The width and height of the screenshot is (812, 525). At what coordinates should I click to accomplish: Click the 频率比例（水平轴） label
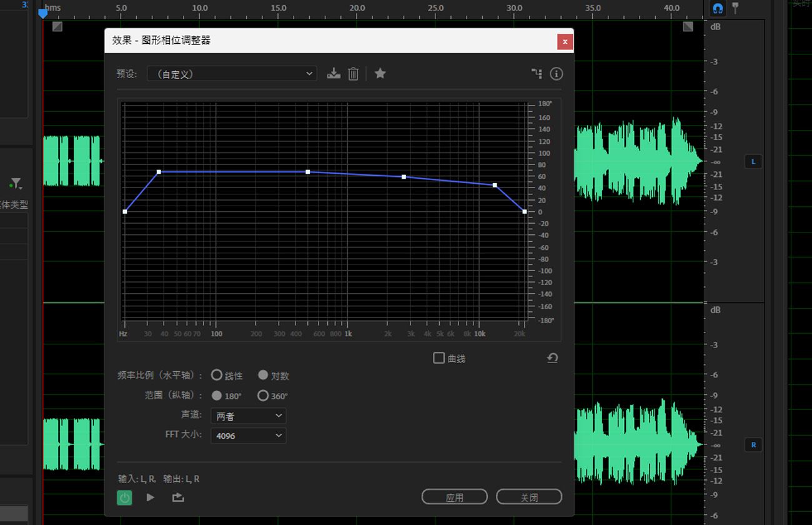pyautogui.click(x=160, y=376)
